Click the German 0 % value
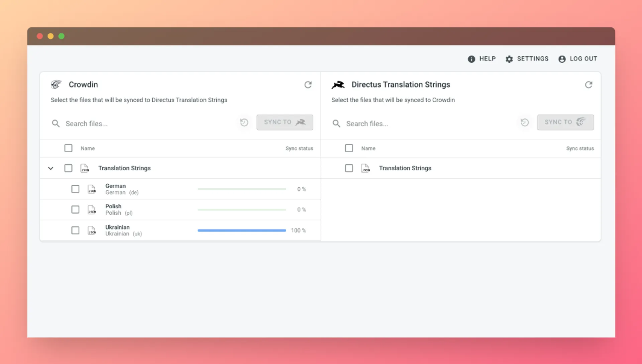642x364 pixels. pos(302,189)
